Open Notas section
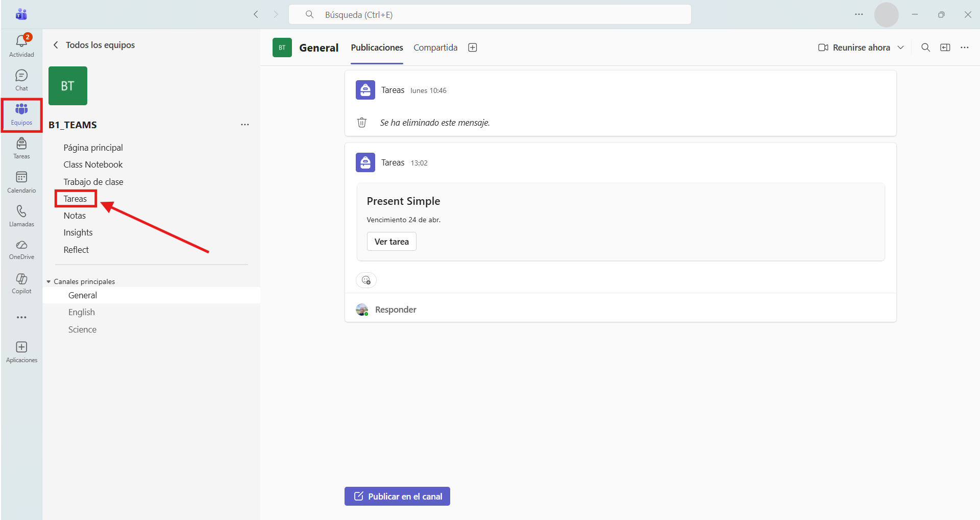Viewport: 980px width, 520px height. point(75,216)
